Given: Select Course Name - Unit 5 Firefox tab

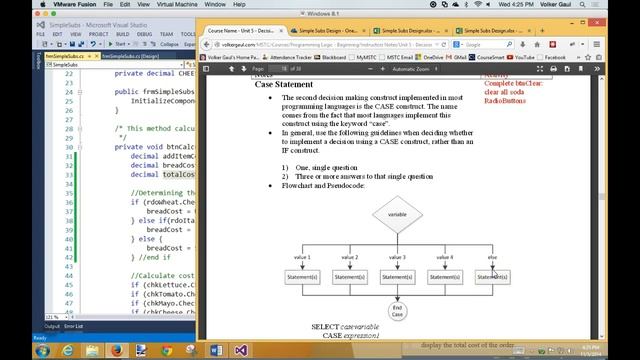Looking at the screenshot, I should pos(244,31).
